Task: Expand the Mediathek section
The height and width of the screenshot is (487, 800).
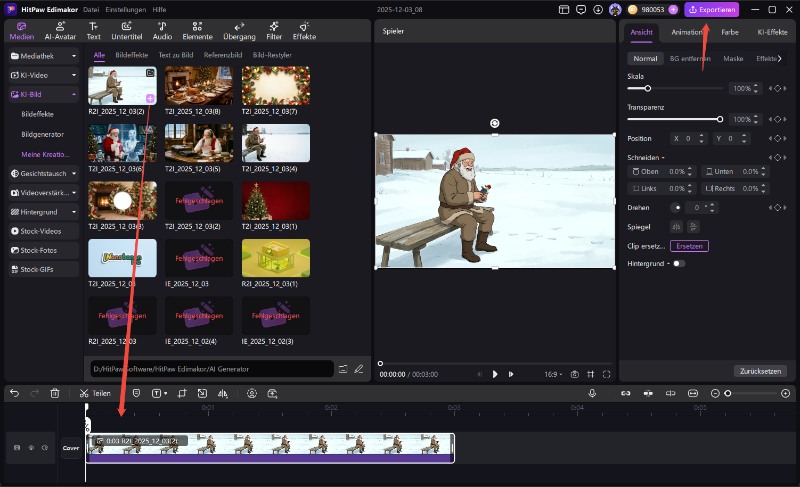Action: 43,56
